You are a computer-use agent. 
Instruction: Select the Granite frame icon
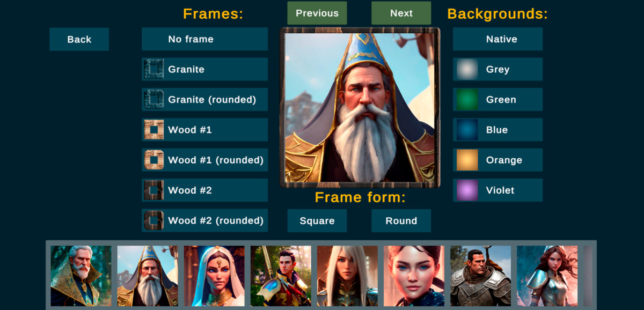(154, 69)
